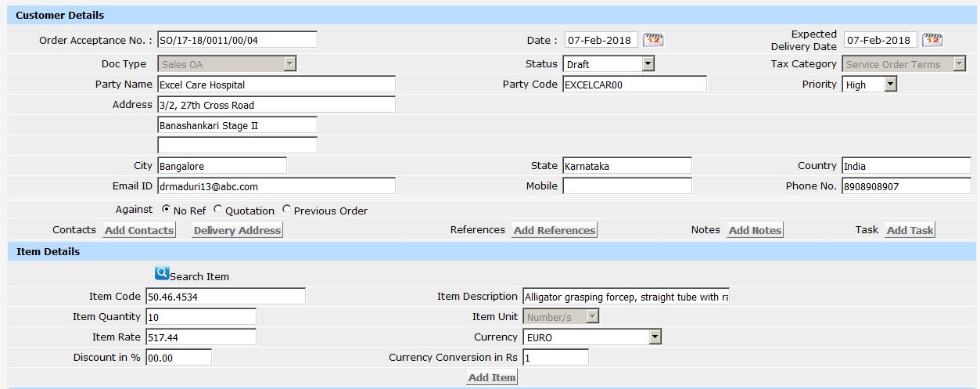Open Add Notes

[x=755, y=230]
